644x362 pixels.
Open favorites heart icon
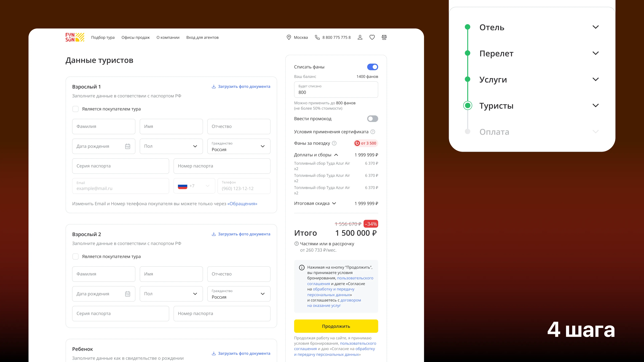(372, 37)
